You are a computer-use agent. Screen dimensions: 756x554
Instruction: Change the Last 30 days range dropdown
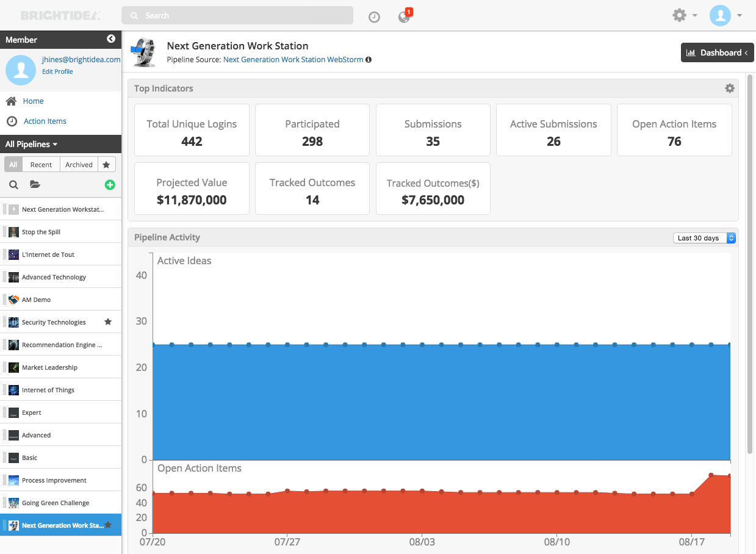pyautogui.click(x=704, y=238)
